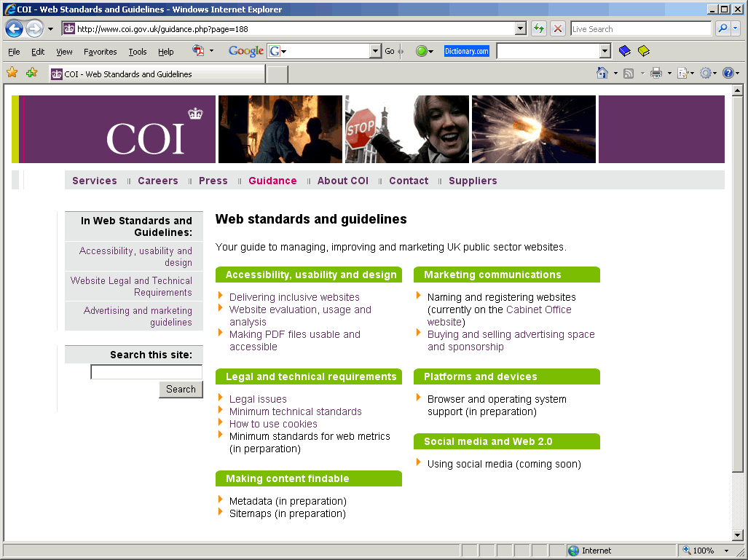Screen dimensions: 748x560
Task: Open a new blank tab
Action: (277, 74)
